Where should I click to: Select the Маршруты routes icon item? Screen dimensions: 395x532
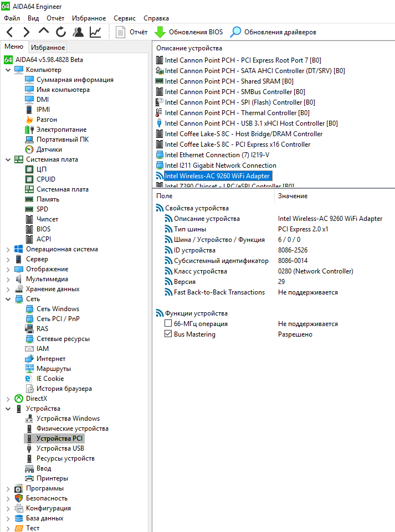(48, 369)
